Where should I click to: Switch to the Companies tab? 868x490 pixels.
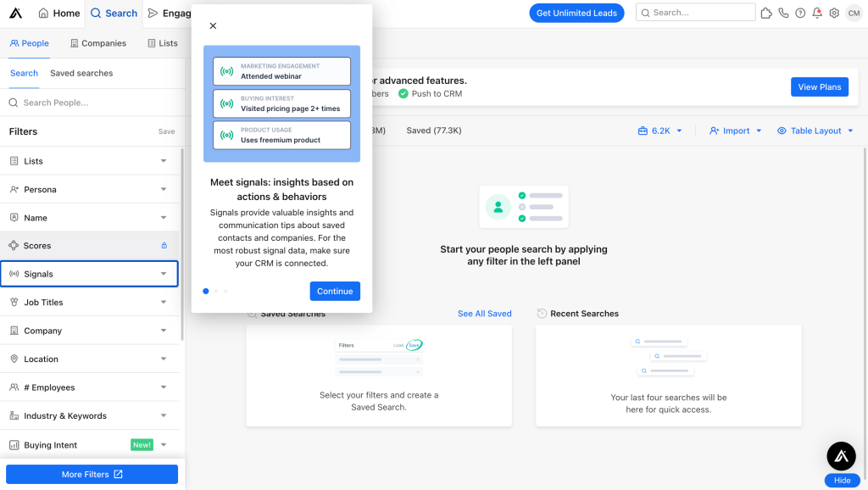click(98, 43)
